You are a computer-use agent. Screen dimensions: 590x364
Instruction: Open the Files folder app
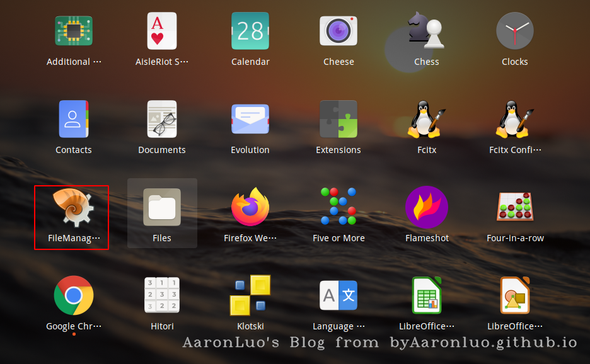[x=162, y=208]
